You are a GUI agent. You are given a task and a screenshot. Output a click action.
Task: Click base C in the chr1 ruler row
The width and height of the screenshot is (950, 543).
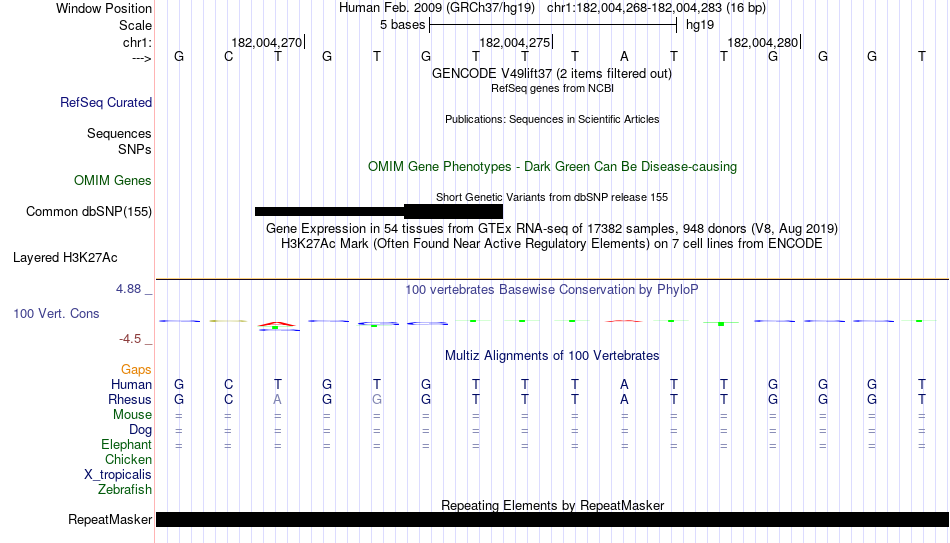coord(228,56)
